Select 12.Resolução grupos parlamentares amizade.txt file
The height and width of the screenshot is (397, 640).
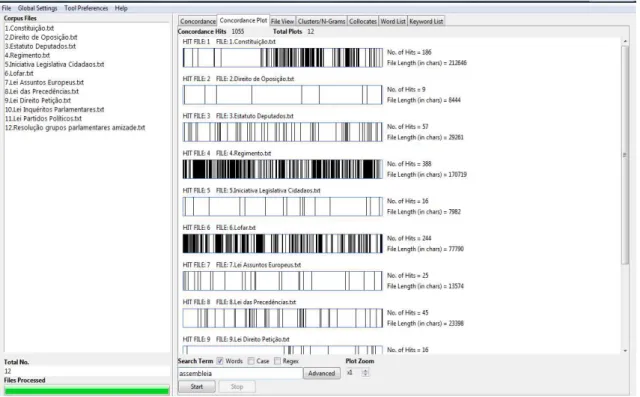pyautogui.click(x=75, y=127)
